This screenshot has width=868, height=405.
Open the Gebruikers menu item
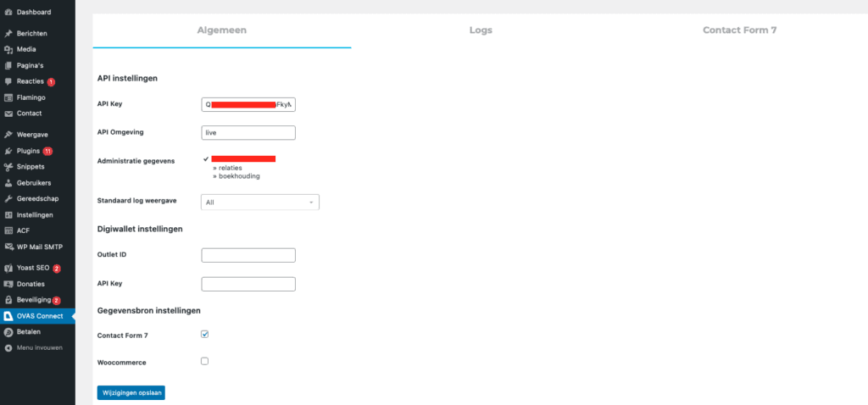click(33, 183)
